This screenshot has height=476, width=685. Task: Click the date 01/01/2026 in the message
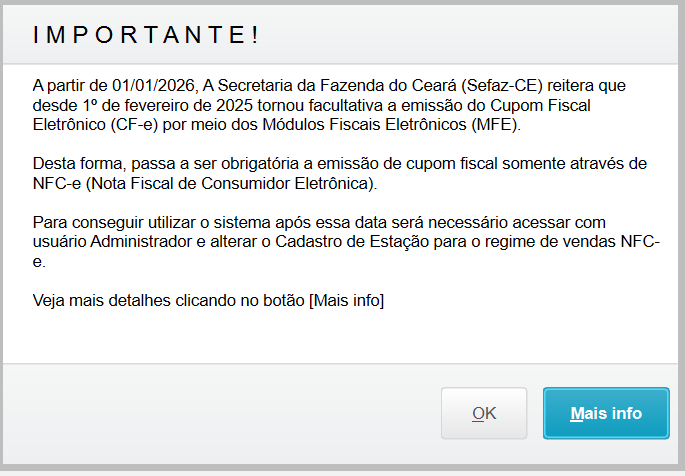[x=144, y=87]
